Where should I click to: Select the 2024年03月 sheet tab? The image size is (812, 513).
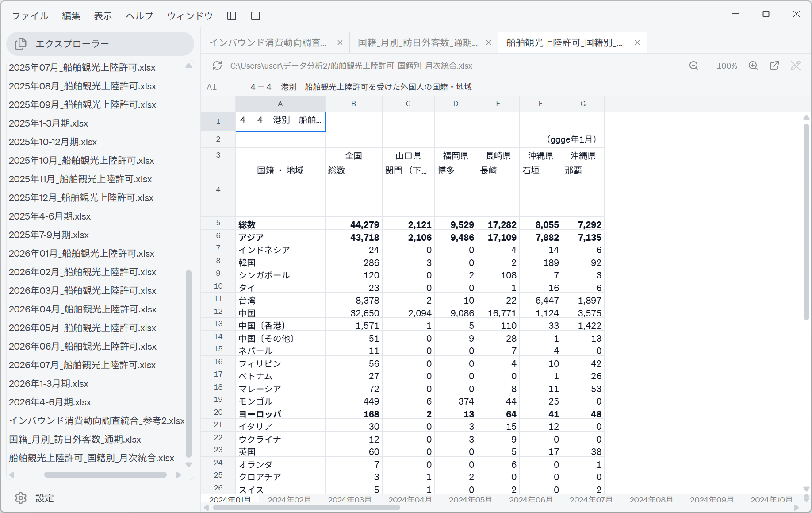tap(349, 499)
